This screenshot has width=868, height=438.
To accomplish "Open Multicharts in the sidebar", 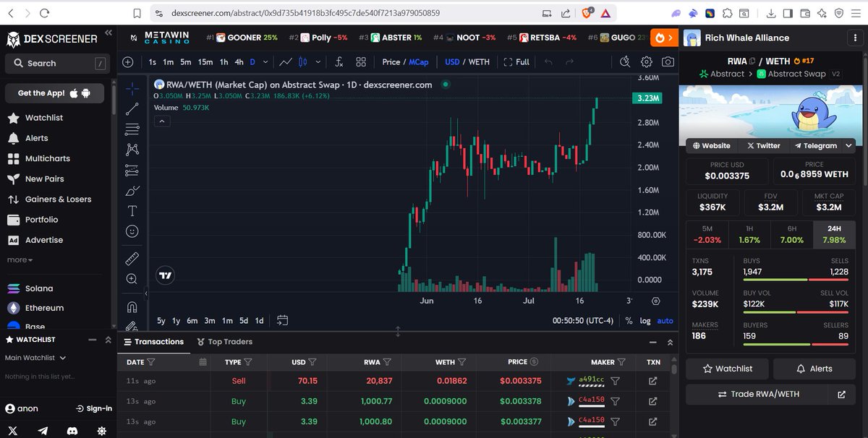I will [38, 158].
